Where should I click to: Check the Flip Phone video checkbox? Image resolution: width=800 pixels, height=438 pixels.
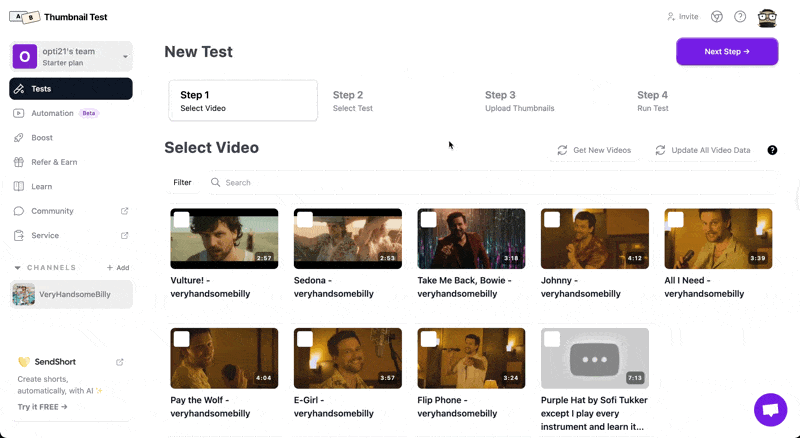coord(429,339)
